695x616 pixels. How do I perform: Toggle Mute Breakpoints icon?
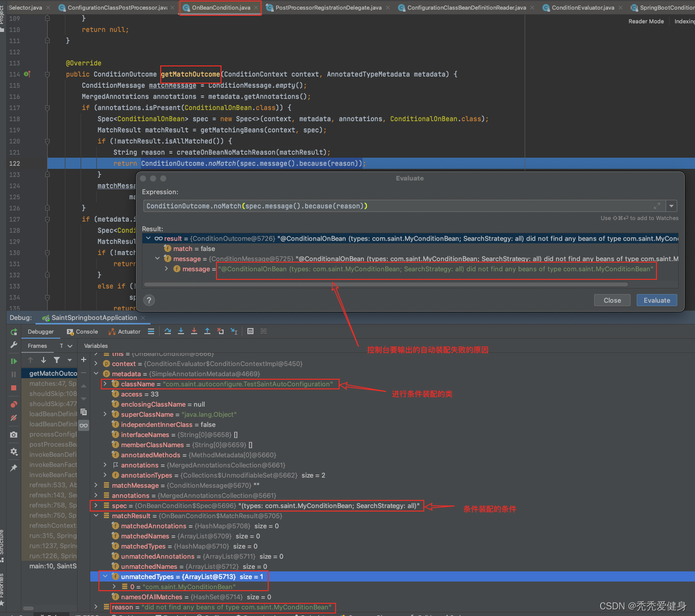point(14,418)
